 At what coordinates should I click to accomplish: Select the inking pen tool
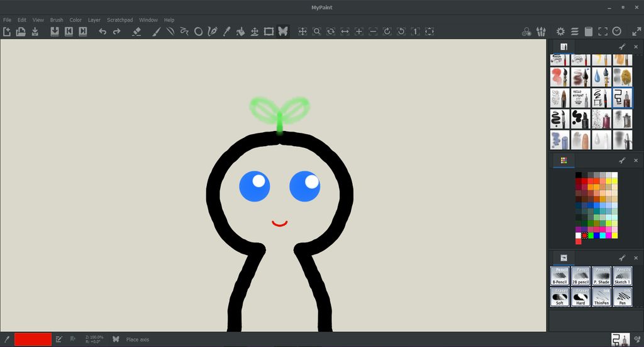213,31
